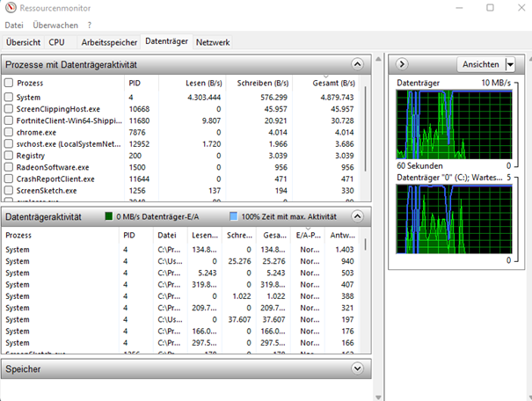Select the System row with response time 940
Image resolution: width=532 pixels, height=401 pixels.
pyautogui.click(x=179, y=261)
